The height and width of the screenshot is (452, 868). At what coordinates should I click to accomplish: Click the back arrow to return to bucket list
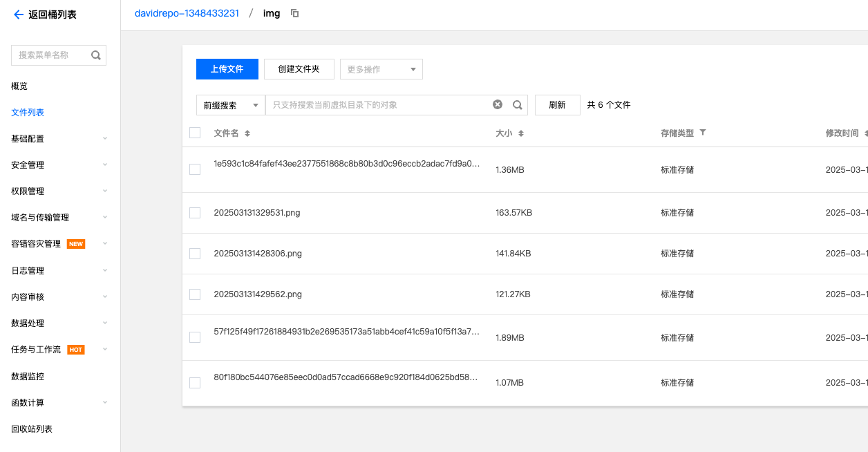tap(18, 15)
